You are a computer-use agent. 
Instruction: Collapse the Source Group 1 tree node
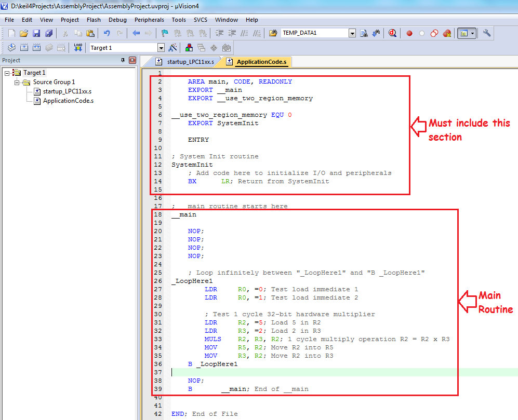[17, 82]
